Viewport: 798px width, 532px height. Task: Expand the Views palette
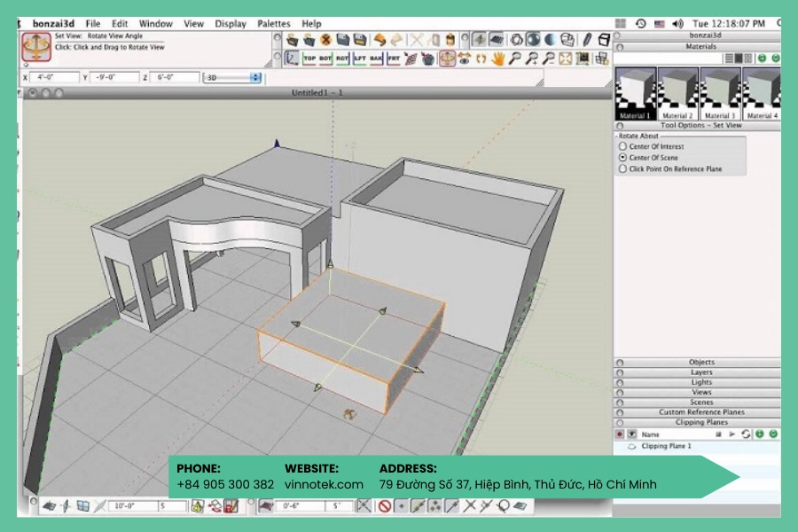pyautogui.click(x=620, y=393)
